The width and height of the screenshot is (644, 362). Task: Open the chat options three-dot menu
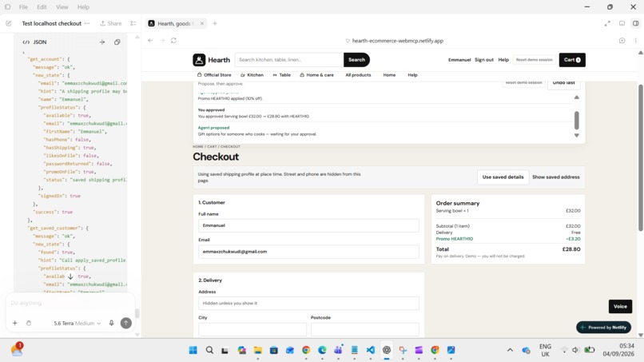[87, 23]
